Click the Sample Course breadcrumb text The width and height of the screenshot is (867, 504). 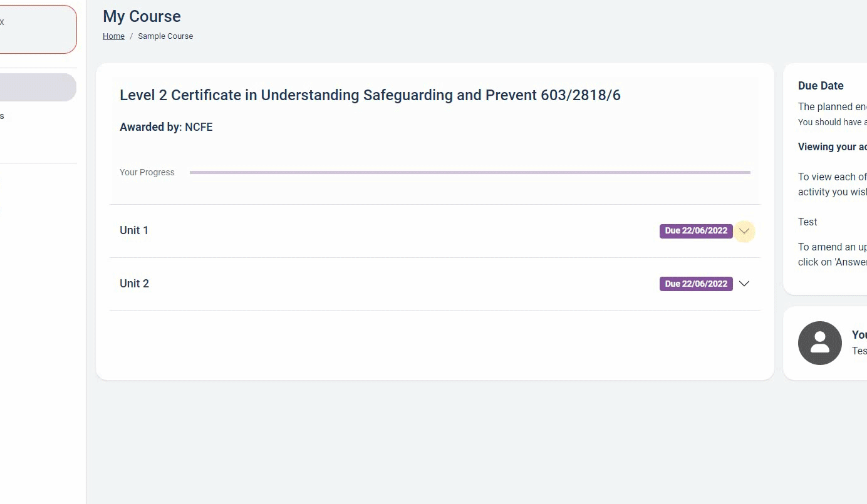pyautogui.click(x=165, y=36)
